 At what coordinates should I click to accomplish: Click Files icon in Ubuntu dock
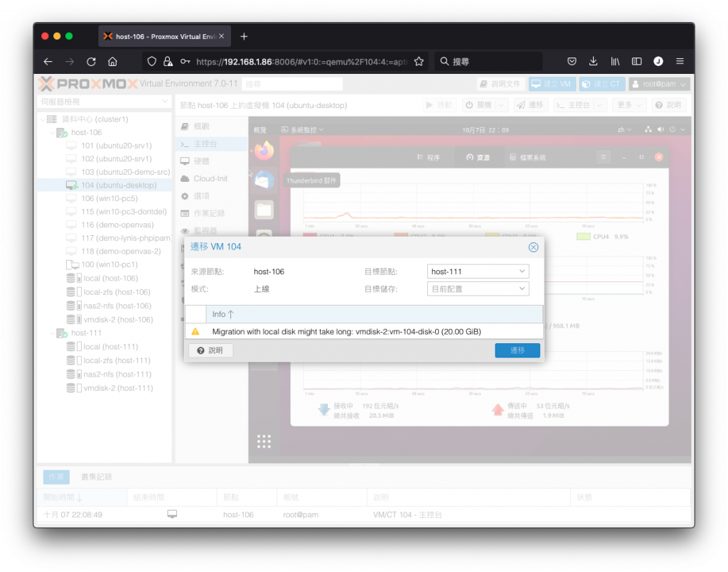(264, 210)
